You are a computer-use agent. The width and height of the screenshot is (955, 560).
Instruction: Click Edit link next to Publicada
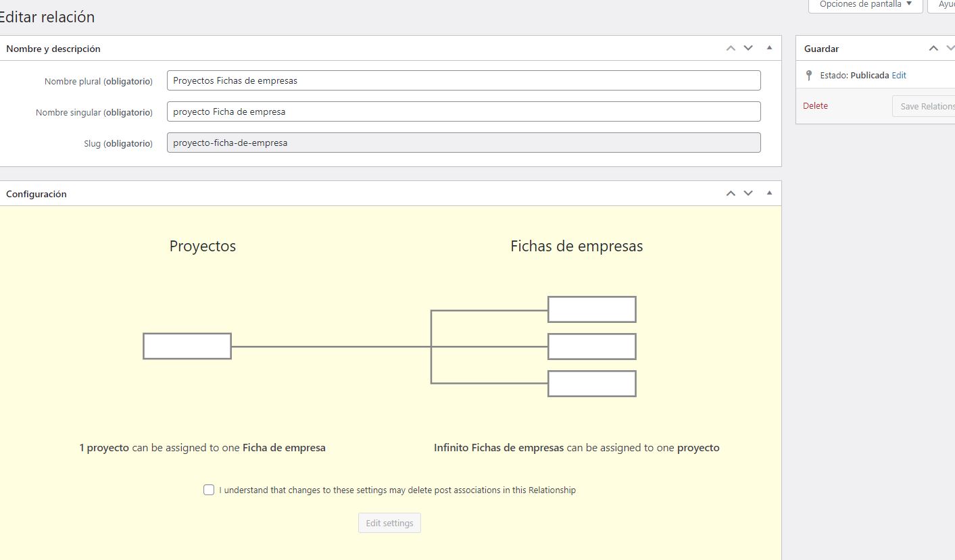(x=899, y=76)
